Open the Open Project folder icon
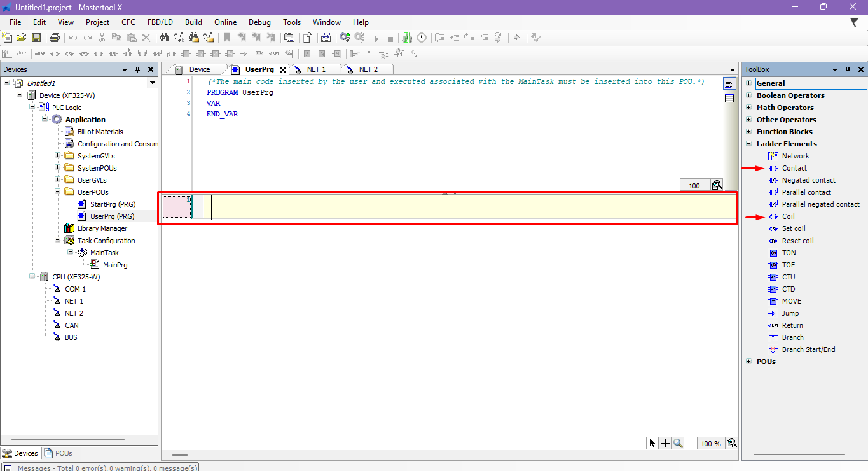The height and width of the screenshot is (471, 868). pos(22,38)
